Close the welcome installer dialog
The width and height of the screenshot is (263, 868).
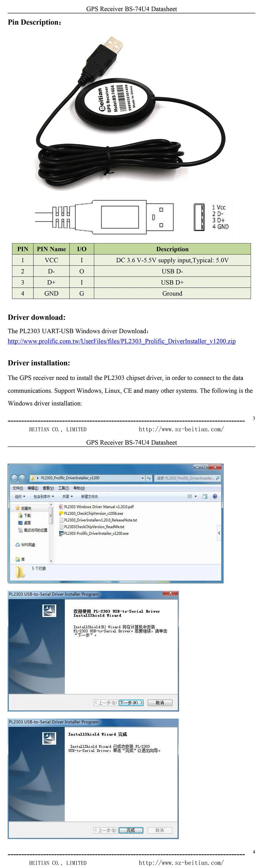pos(171,593)
